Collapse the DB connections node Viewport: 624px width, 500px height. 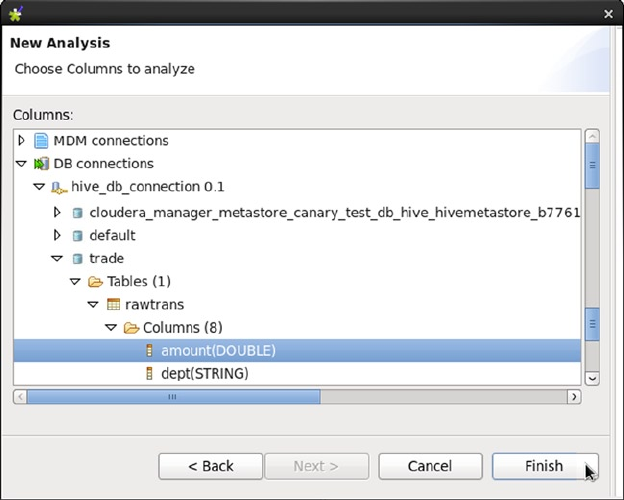pos(22,163)
